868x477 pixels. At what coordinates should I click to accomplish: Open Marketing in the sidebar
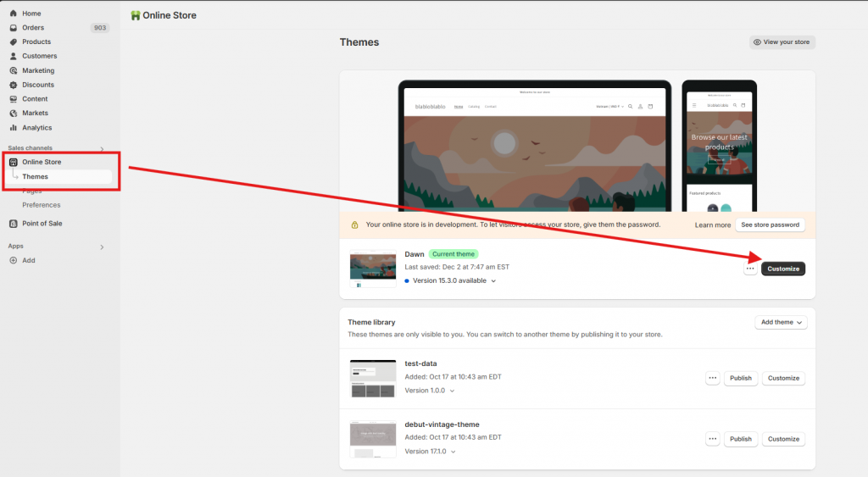click(x=38, y=70)
